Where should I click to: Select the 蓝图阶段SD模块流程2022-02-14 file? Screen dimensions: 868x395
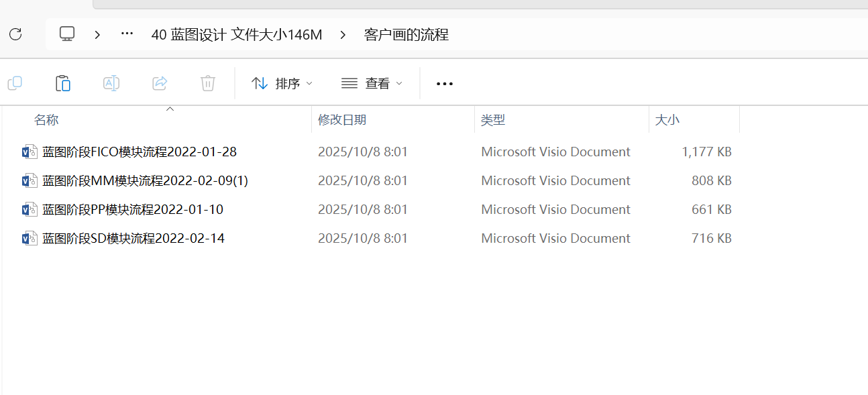tap(133, 239)
